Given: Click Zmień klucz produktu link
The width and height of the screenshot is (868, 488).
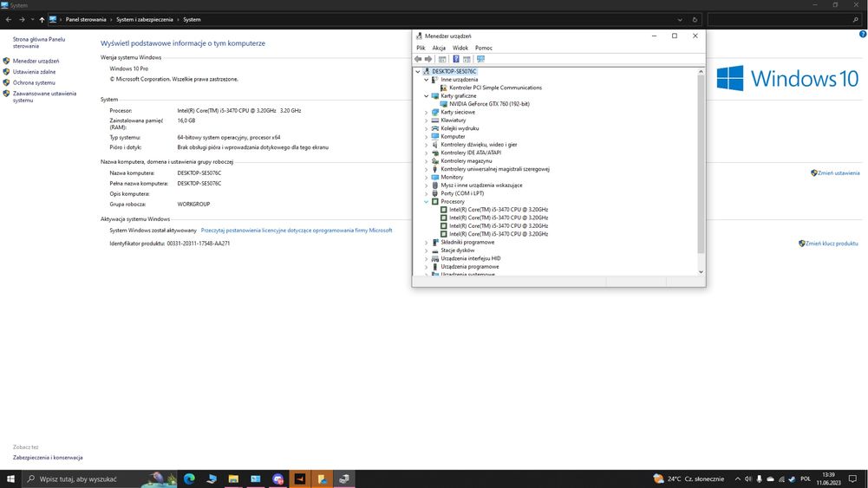Looking at the screenshot, I should pyautogui.click(x=832, y=244).
